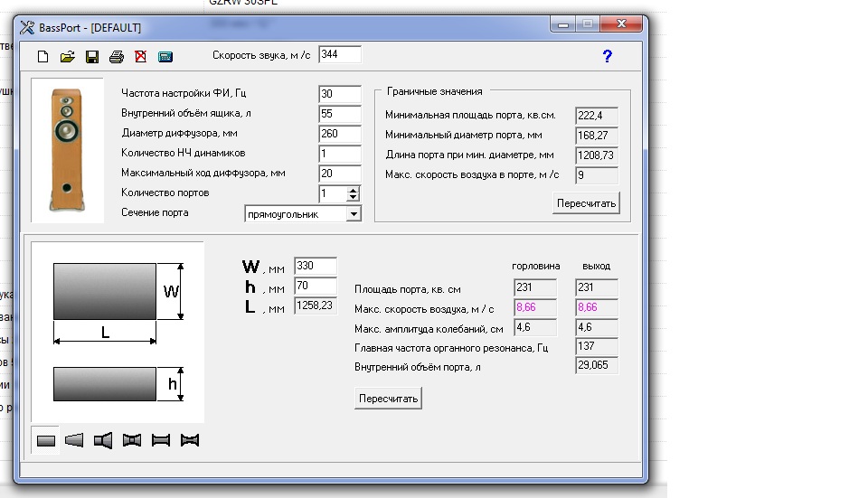
Task: Edit number of woofers field
Action: [x=340, y=154]
